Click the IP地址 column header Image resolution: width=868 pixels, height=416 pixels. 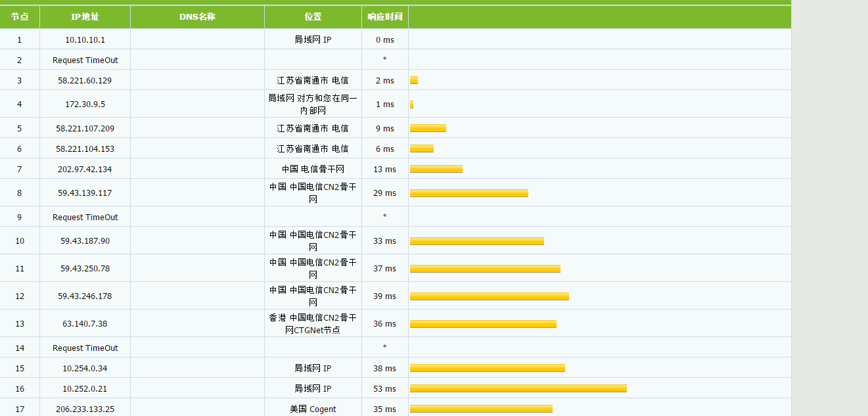pyautogui.click(x=85, y=17)
